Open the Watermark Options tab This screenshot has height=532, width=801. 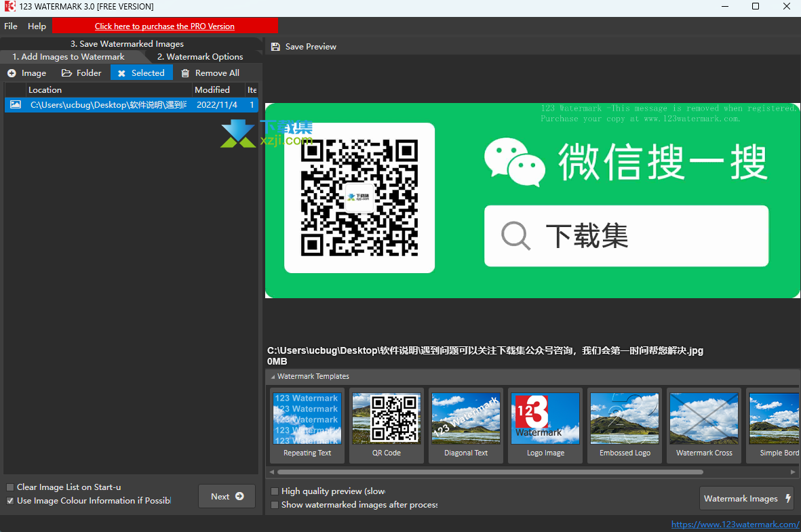point(200,57)
